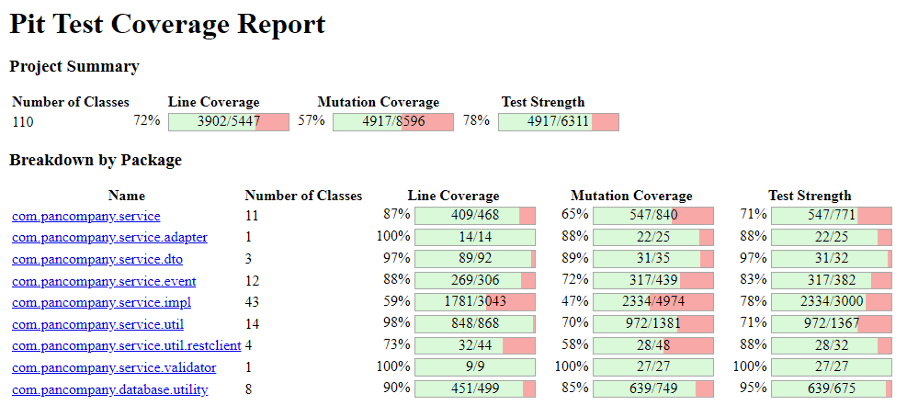The height and width of the screenshot is (406, 908).
Task: Click the breakdown 'Number of Classes' column header
Action: click(303, 196)
